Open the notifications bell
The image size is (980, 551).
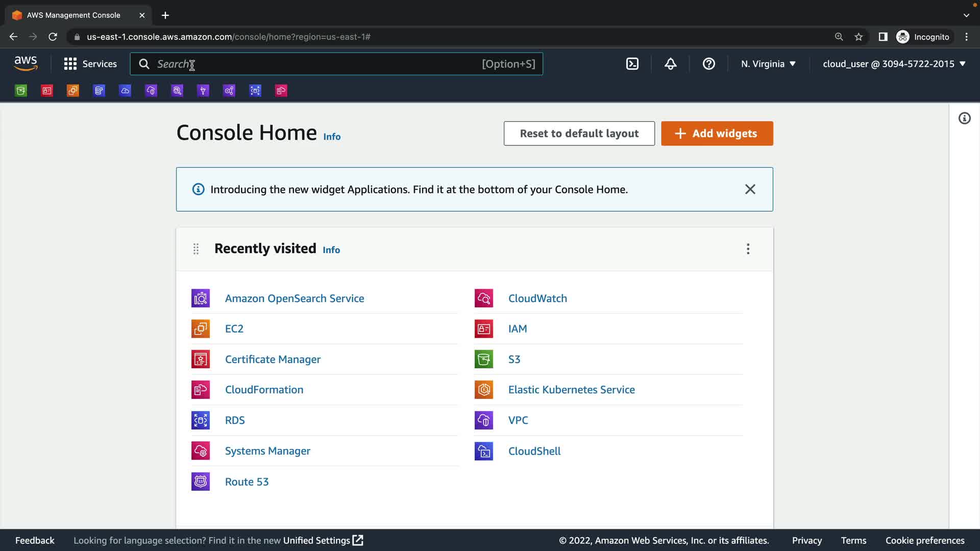click(670, 64)
